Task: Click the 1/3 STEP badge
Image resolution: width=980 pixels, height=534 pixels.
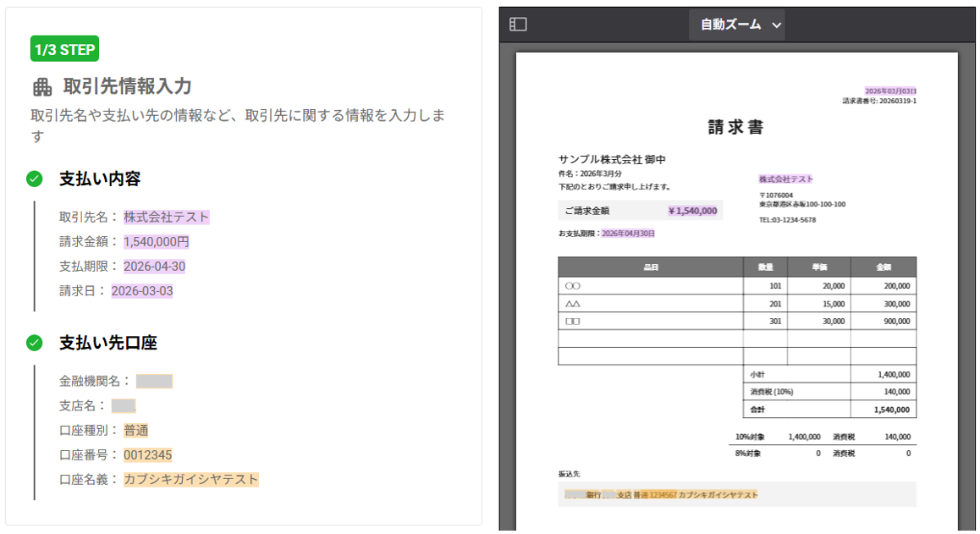Action: click(64, 49)
